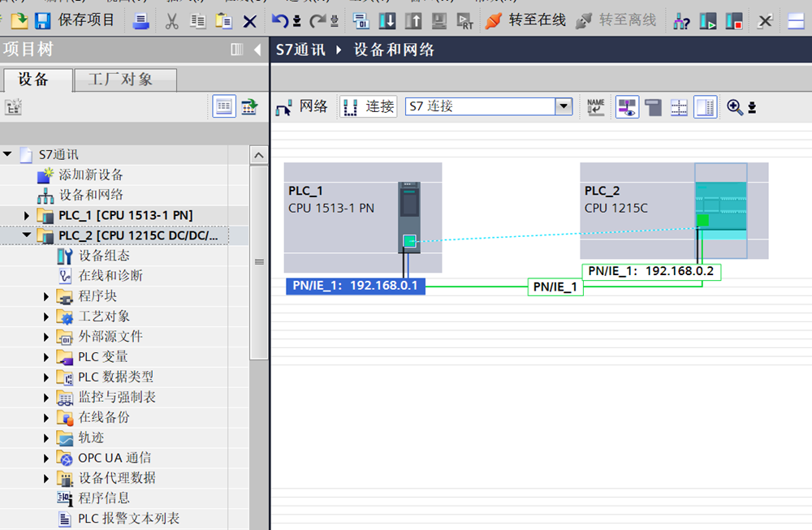Open the S7 连接 connection type dropdown
812x530 pixels.
[564, 107]
